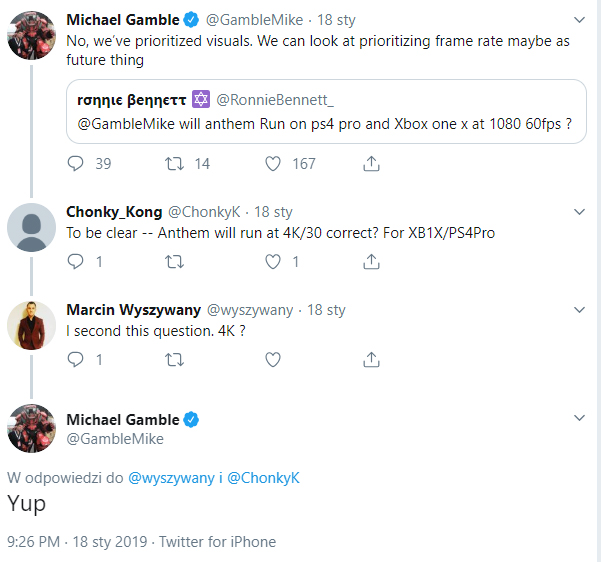The height and width of the screenshot is (562, 601).
Task: Open options chevron on top Michael Gamble tweet
Action: (x=579, y=20)
